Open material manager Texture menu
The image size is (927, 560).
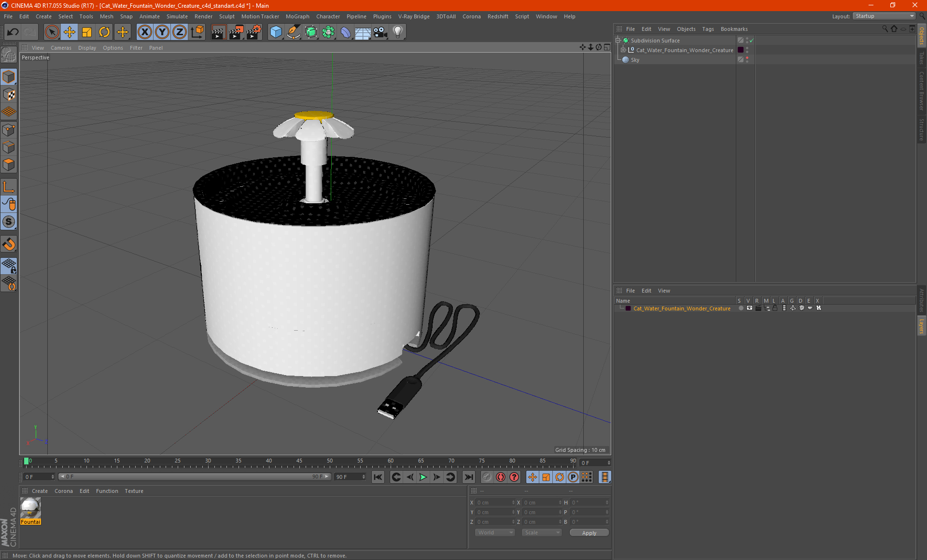point(134,491)
